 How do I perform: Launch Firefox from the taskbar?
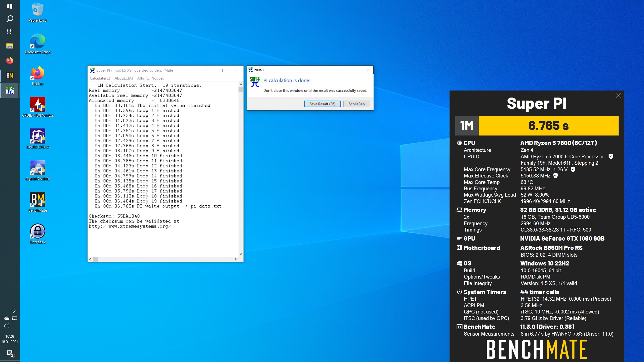pos(10,61)
